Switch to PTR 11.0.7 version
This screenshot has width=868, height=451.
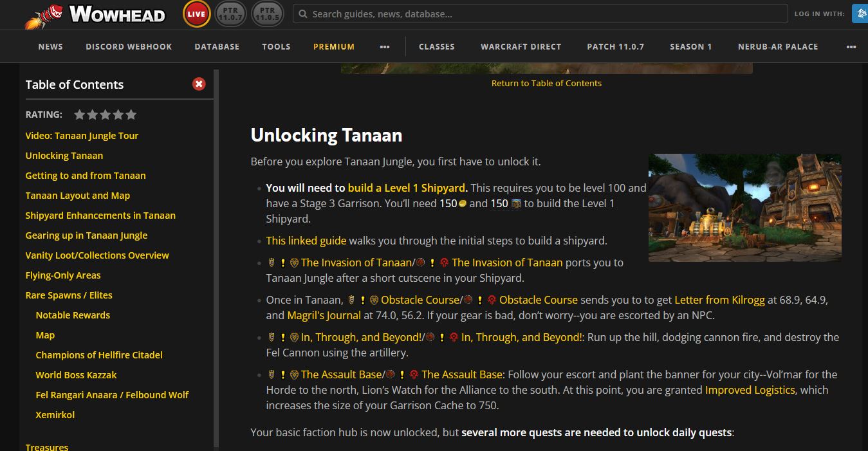[230, 14]
